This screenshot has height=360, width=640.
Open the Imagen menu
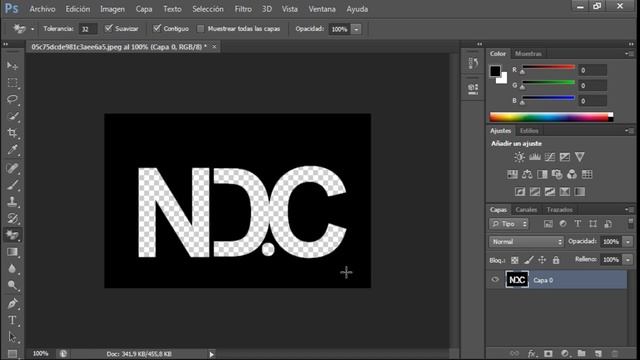click(x=112, y=9)
